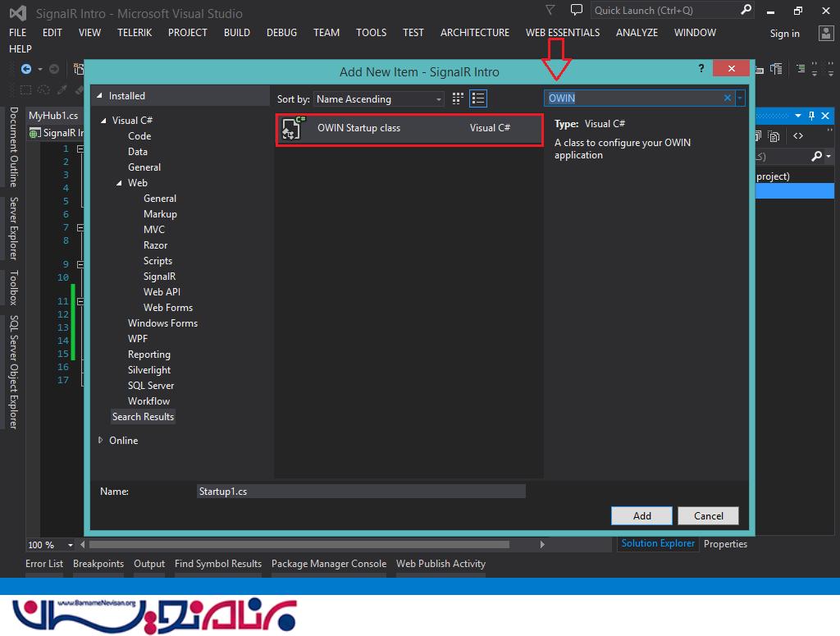Expand the Online templates node
Image resolution: width=840 pixels, height=636 pixels.
click(x=100, y=441)
